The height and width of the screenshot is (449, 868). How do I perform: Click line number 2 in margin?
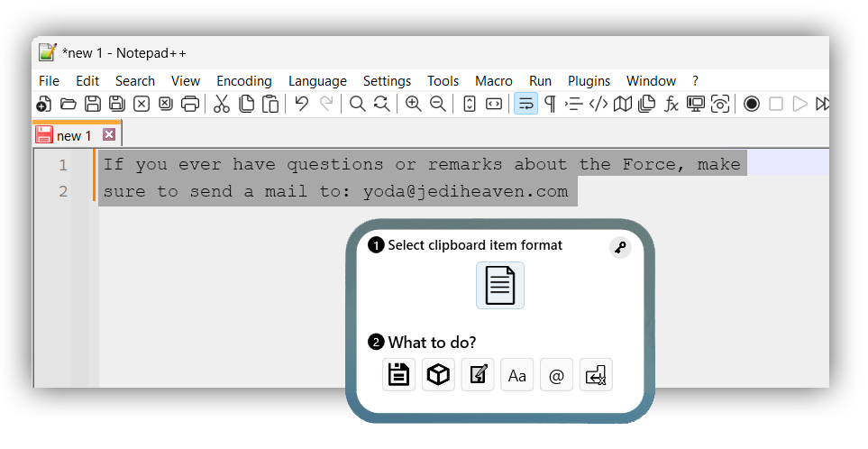pyautogui.click(x=63, y=191)
